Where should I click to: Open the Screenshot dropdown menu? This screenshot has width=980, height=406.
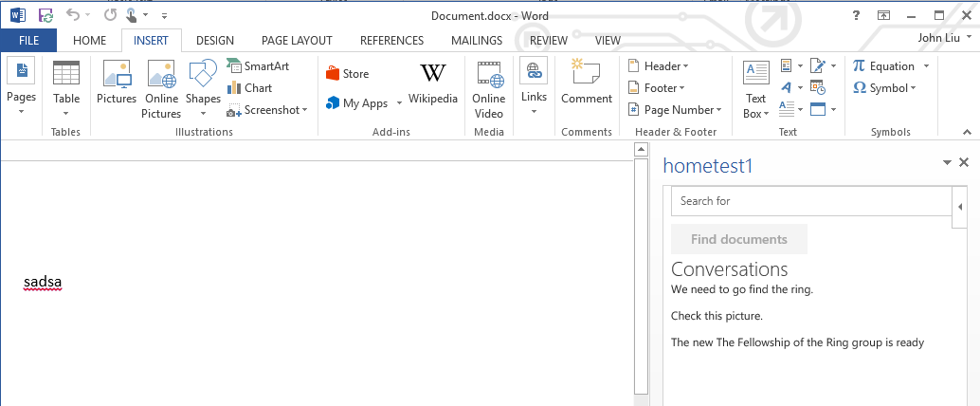pos(268,110)
